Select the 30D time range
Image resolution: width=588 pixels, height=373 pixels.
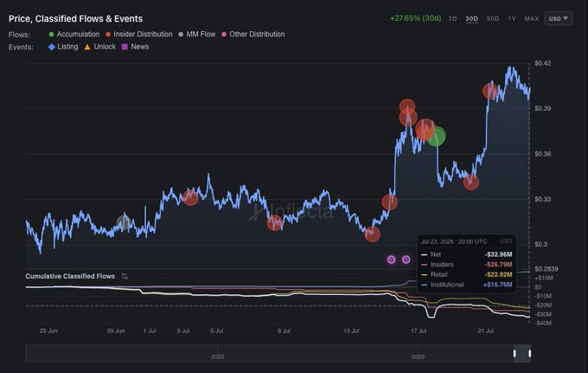pos(472,19)
